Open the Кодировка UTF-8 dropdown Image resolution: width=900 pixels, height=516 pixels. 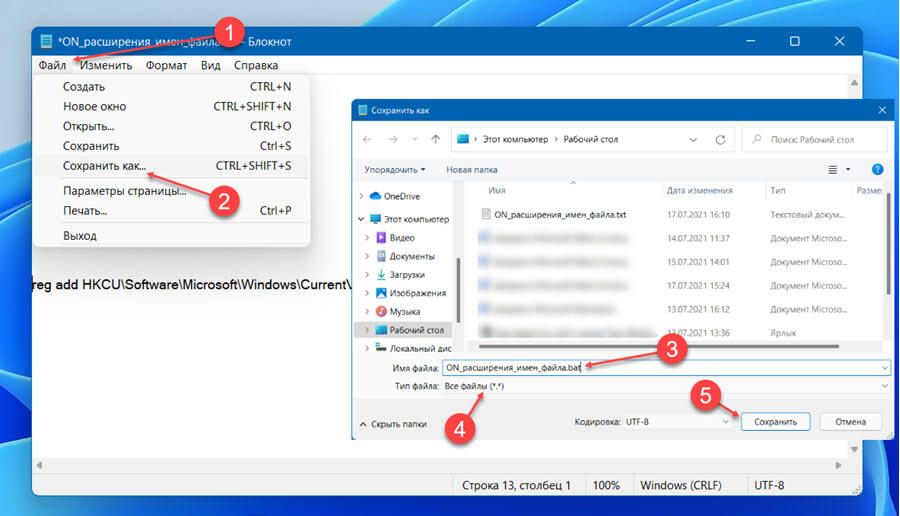click(677, 422)
